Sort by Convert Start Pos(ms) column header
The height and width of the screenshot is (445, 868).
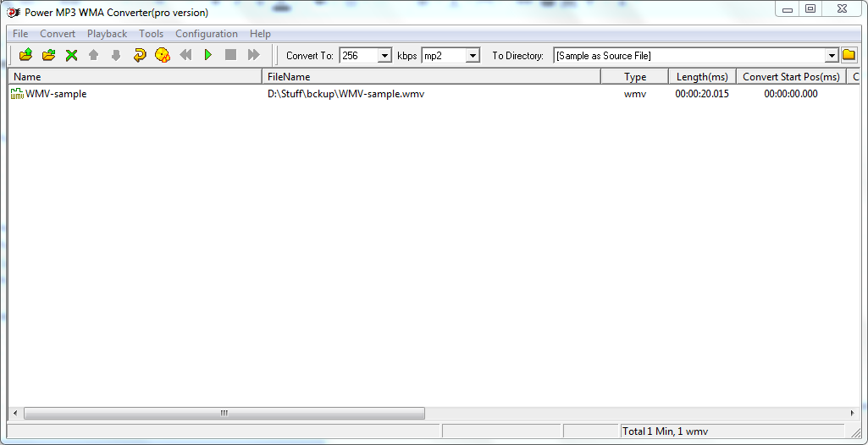click(792, 77)
